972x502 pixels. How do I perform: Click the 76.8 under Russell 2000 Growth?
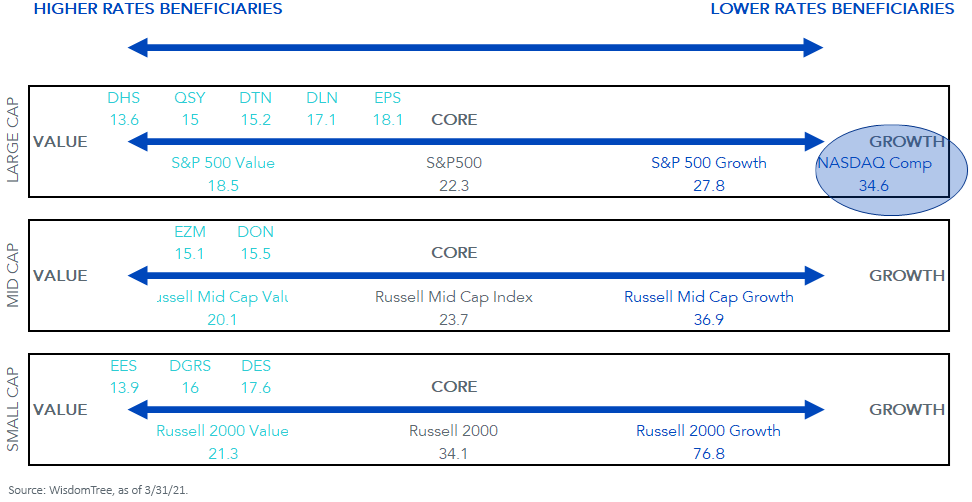click(x=709, y=454)
